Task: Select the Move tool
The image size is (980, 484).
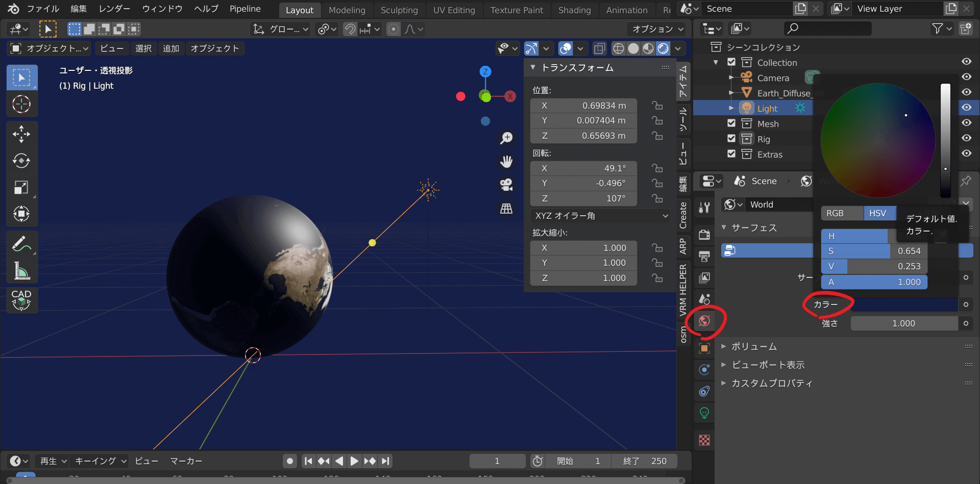Action: 22,134
